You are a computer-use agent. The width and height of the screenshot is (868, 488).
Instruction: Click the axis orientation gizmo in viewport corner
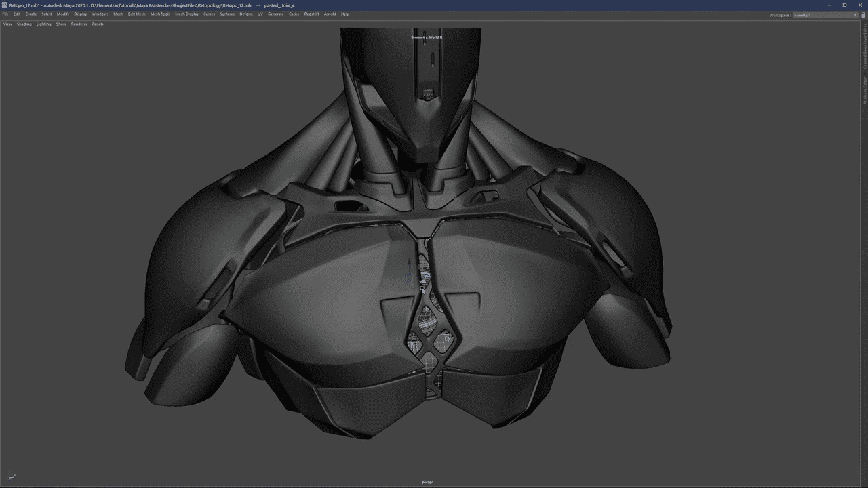coord(12,476)
